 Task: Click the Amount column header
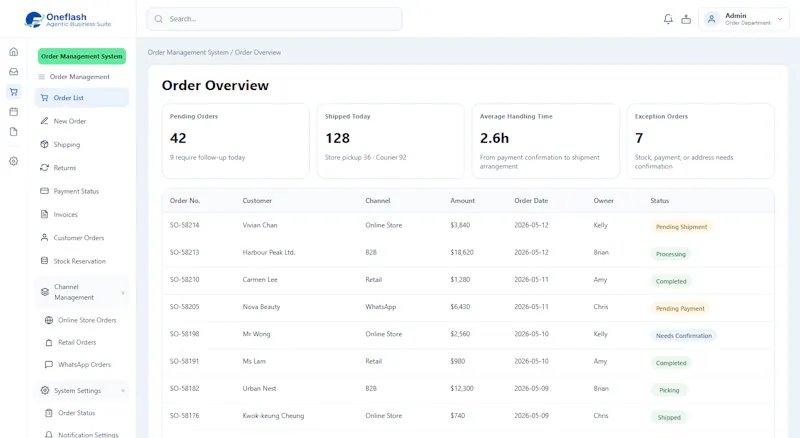(x=462, y=201)
